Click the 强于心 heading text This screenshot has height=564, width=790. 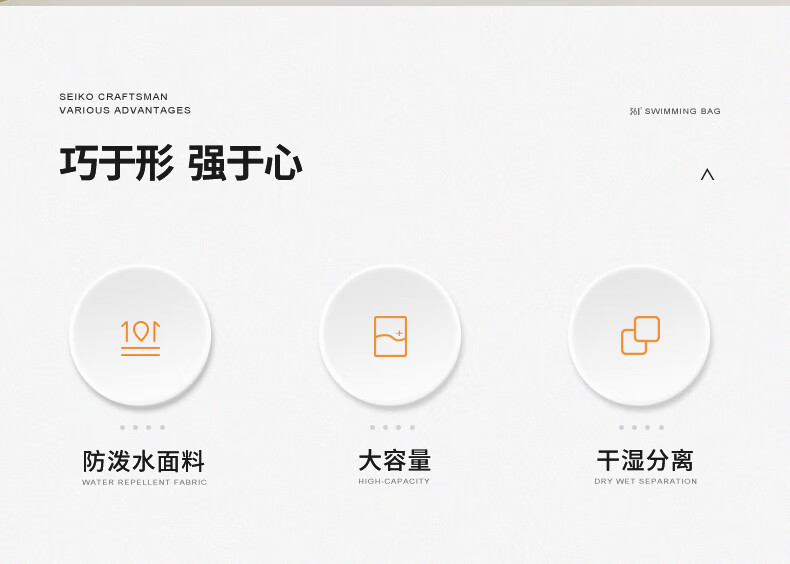[x=246, y=163]
